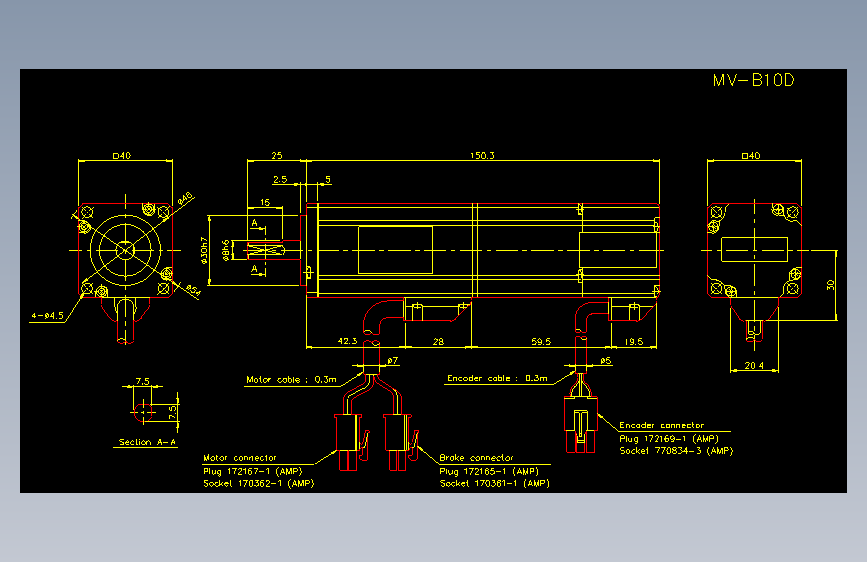Click the φ46 diagonal dimension
The width and height of the screenshot is (867, 562).
click(x=186, y=199)
